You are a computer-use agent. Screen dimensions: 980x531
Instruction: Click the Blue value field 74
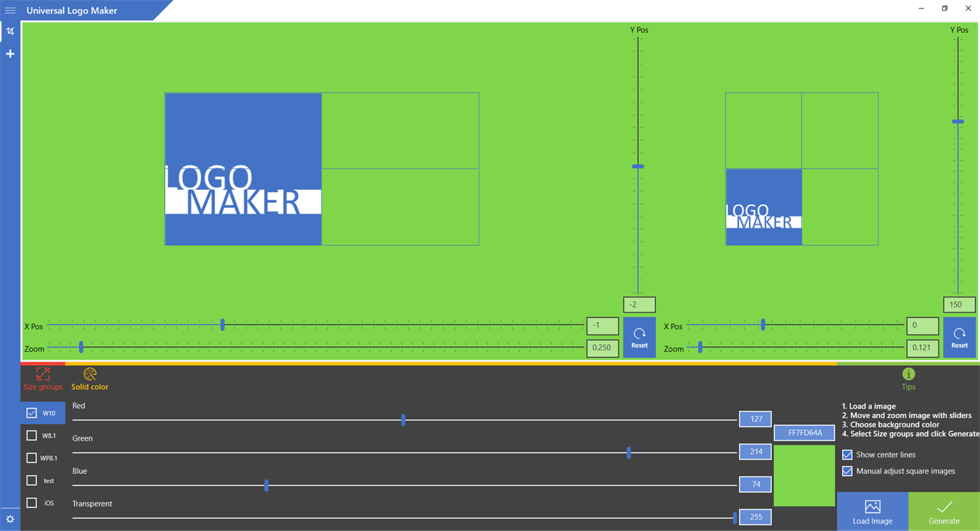(755, 484)
